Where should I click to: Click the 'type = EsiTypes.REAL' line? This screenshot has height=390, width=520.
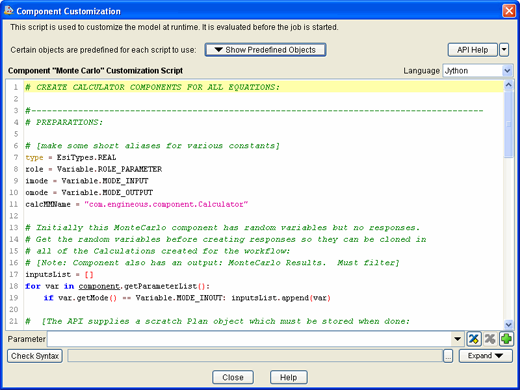pos(71,157)
